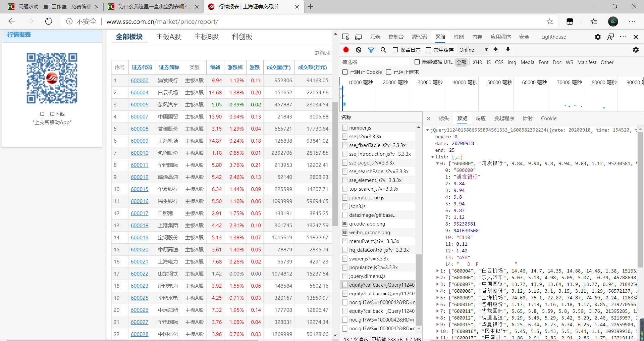Click the import HAR upload arrow icon
The width and height of the screenshot is (644, 341).
point(495,50)
